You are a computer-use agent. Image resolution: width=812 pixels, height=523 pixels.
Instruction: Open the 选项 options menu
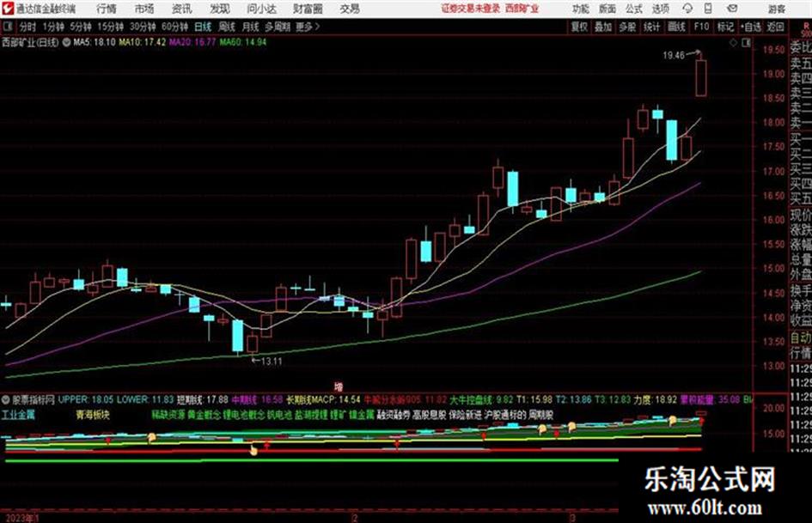coord(660,9)
